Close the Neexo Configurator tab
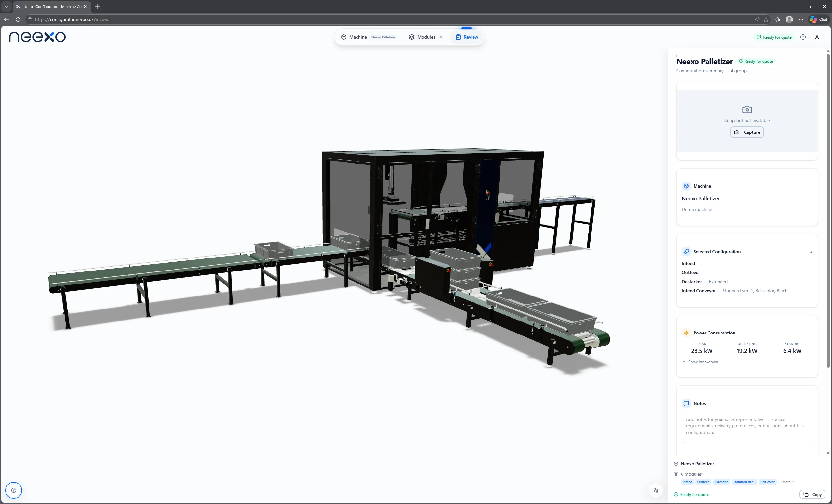This screenshot has height=504, width=832. pos(86,6)
